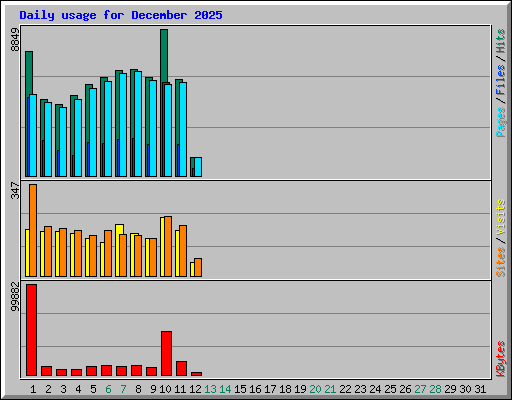Screen dimensions: 512x400
Task: Click the blue Files legend label
Action: pos(501,80)
